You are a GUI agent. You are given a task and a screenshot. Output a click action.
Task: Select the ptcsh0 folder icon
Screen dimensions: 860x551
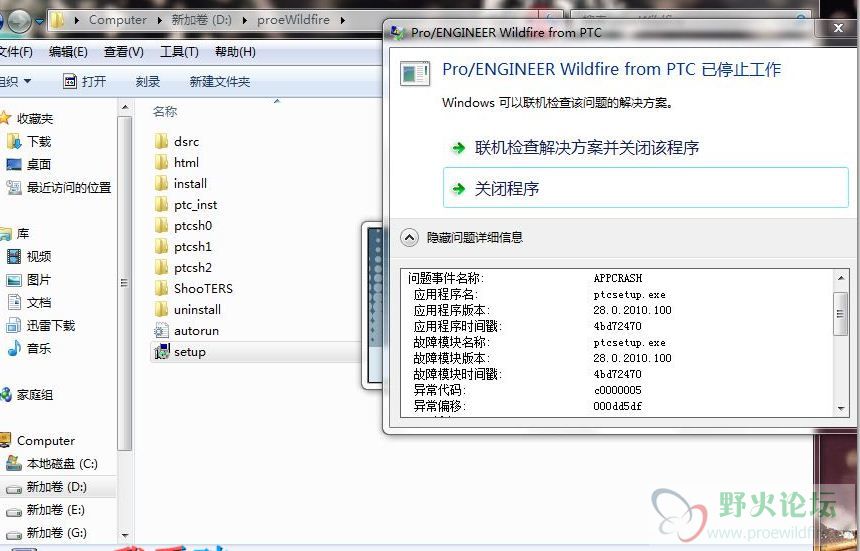[161, 225]
